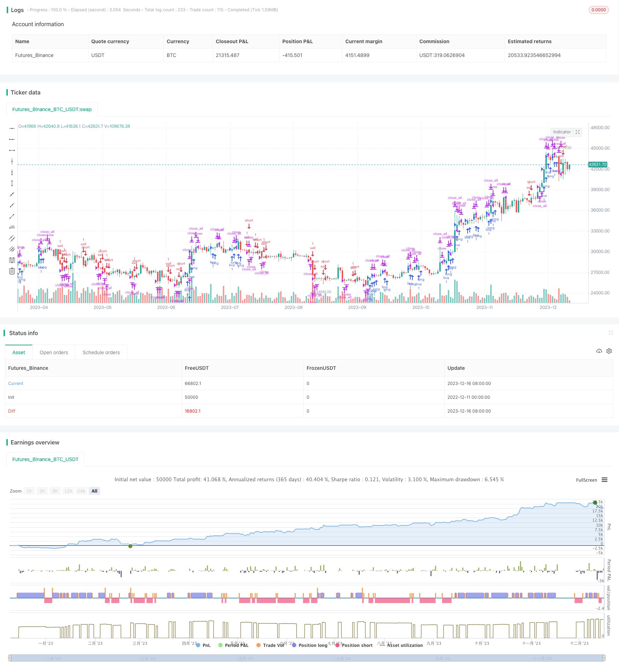619x672 pixels.
Task: Click the Closeout P&L value 21315.487
Action: [x=227, y=55]
